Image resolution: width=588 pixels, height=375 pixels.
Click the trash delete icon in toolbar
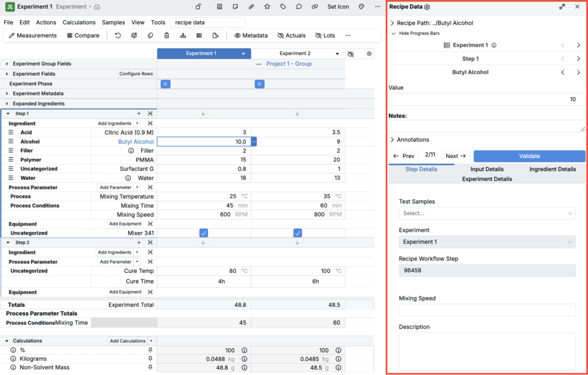click(x=167, y=36)
